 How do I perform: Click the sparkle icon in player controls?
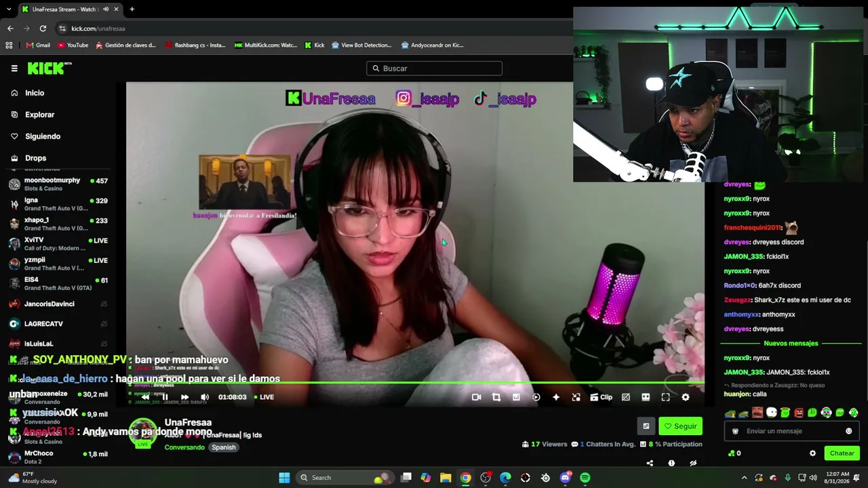(556, 397)
